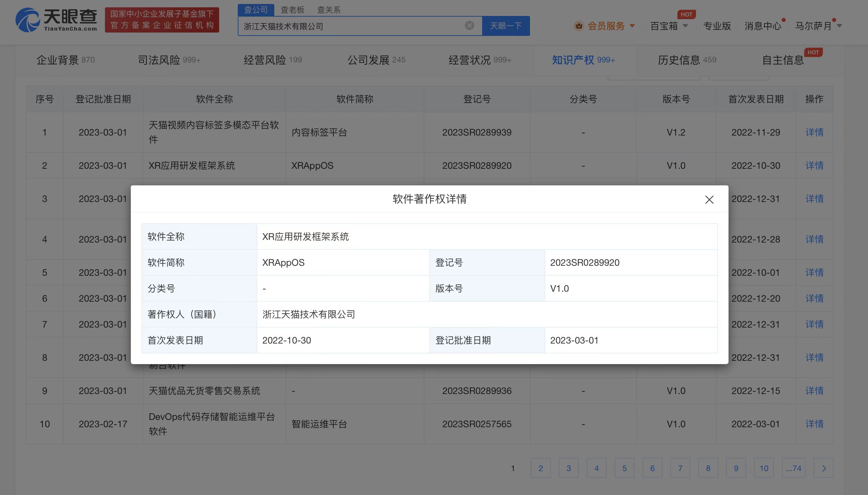Viewport: 868px width, 495px height.
Task: Click dialog registration number 2023SR0289920
Action: [585, 262]
